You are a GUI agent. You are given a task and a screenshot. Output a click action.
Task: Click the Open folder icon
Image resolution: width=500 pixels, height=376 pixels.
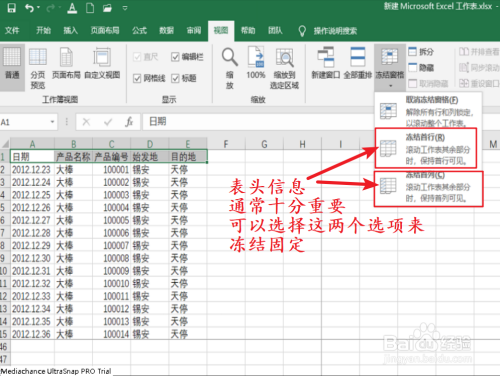107,8
